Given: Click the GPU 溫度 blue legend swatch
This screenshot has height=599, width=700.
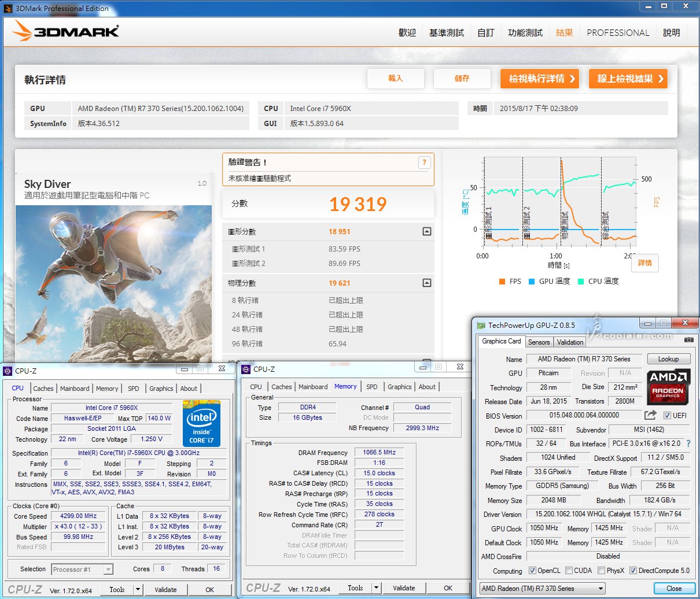Looking at the screenshot, I should point(531,282).
